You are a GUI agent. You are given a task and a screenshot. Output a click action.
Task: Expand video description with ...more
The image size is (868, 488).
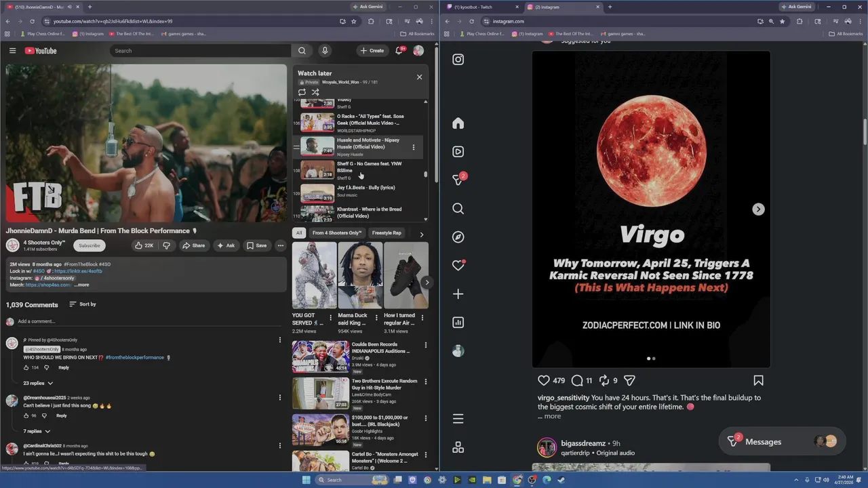(x=81, y=285)
